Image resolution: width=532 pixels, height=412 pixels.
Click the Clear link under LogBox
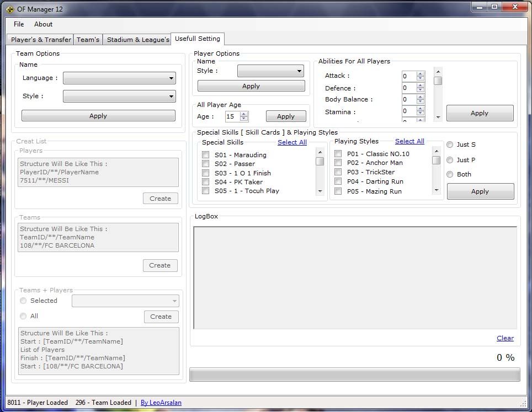[x=505, y=338]
